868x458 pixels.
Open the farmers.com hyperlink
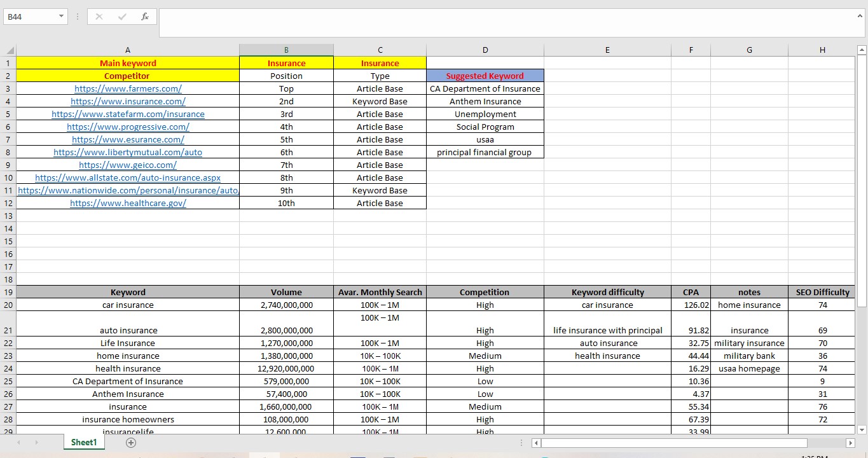[127, 88]
